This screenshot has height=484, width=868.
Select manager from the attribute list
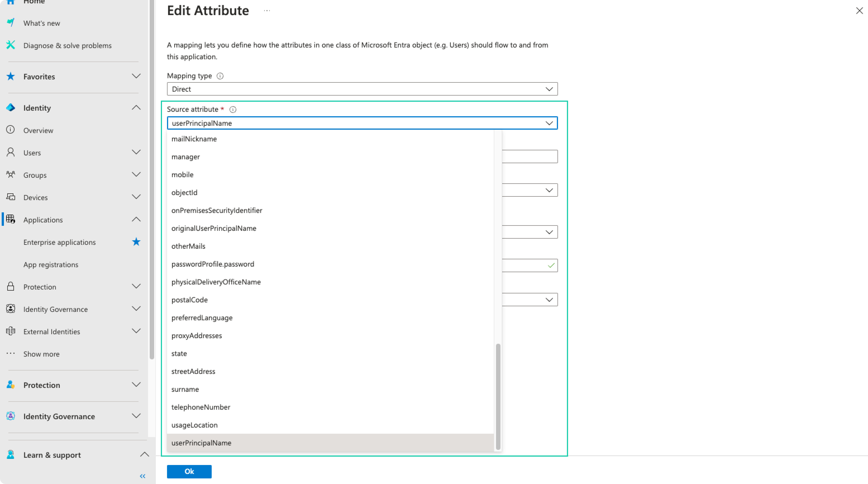pos(330,157)
